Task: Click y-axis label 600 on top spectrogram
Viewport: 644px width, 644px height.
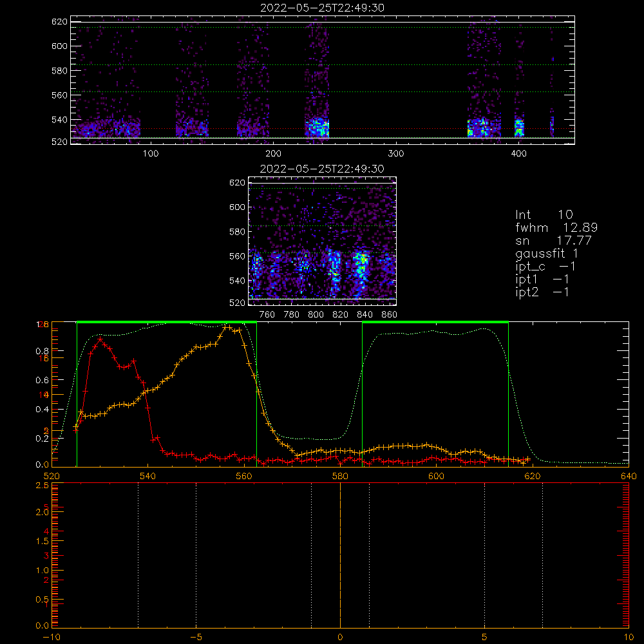Action: click(x=59, y=46)
